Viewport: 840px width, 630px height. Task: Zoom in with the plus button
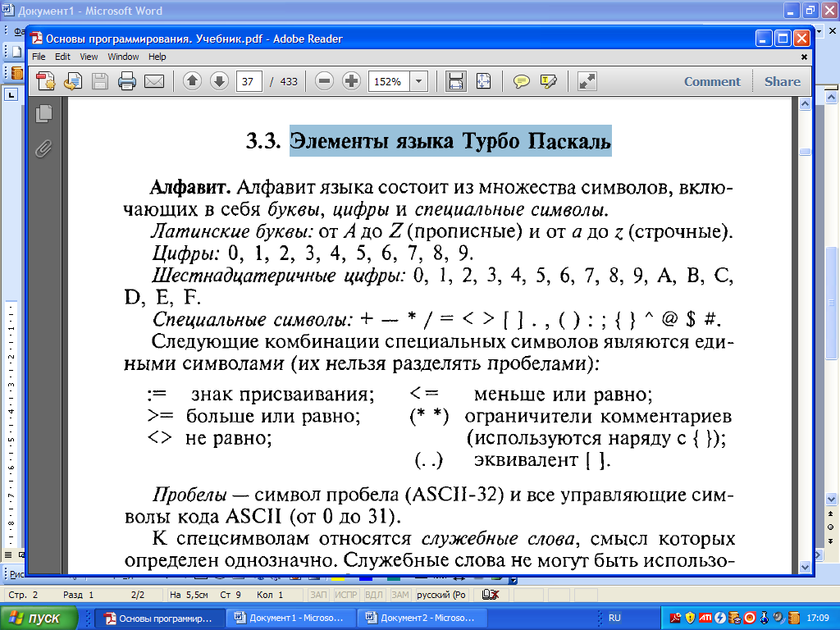pos(351,81)
